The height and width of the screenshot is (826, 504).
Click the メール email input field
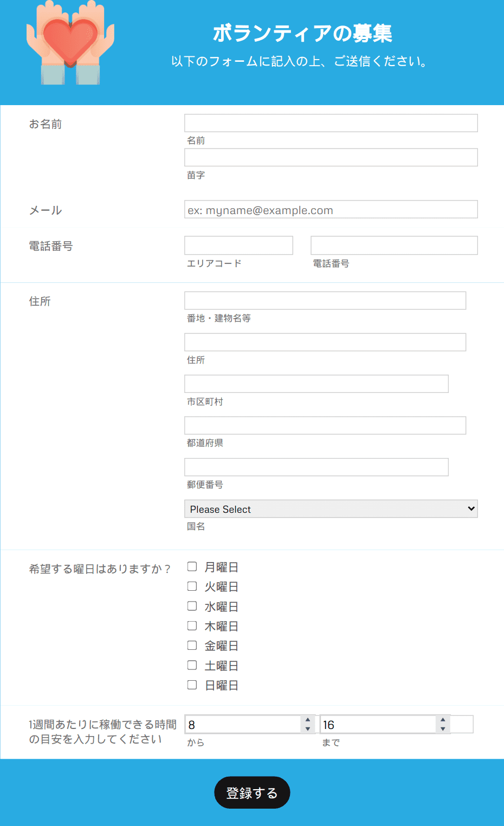click(331, 210)
